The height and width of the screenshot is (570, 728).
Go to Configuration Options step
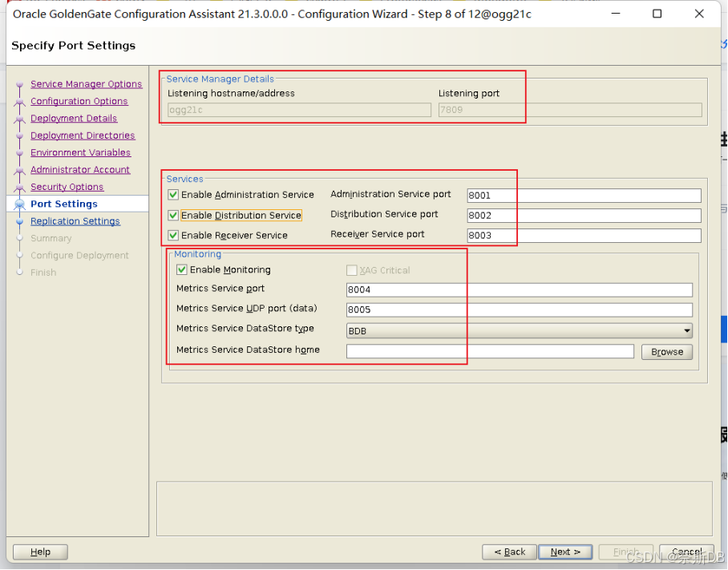[79, 101]
